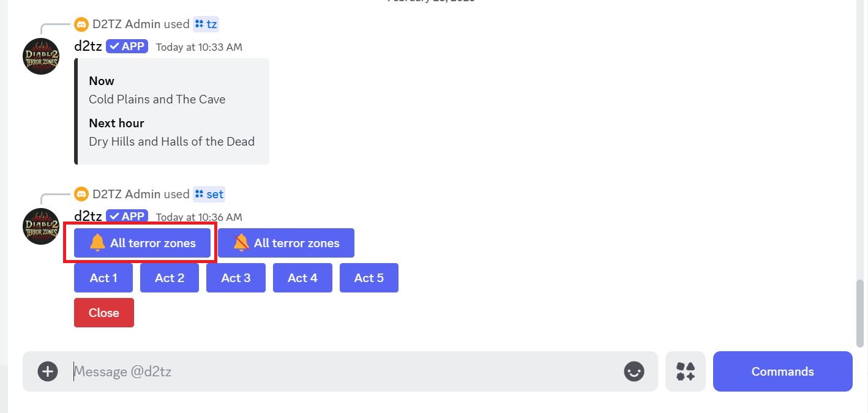Click the set slash command chip

[209, 195]
